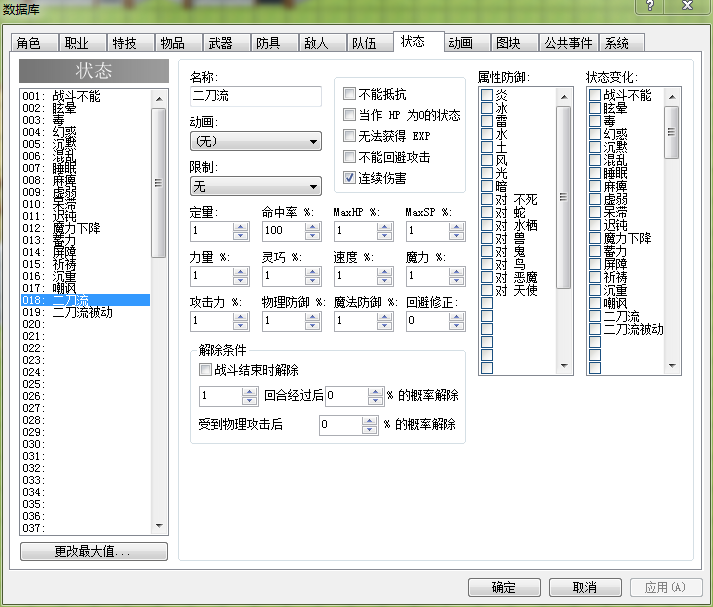
Task: Decrease 魔力 % with down arrow
Action: (x=457, y=281)
